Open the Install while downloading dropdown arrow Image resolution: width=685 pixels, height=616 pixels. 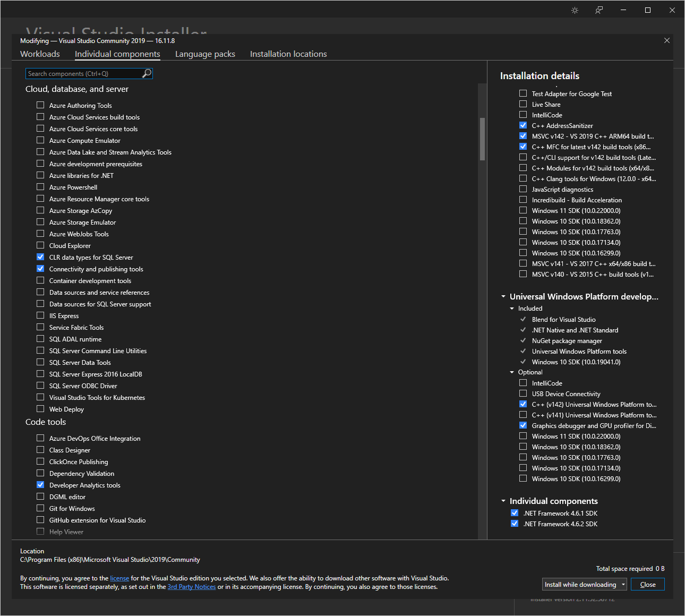tap(623, 585)
